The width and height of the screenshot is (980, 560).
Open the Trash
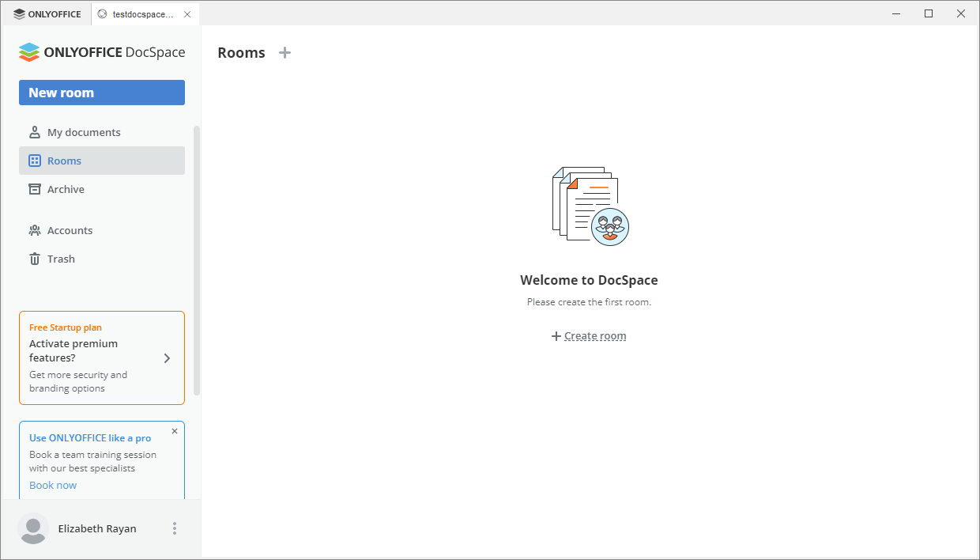[x=62, y=259]
